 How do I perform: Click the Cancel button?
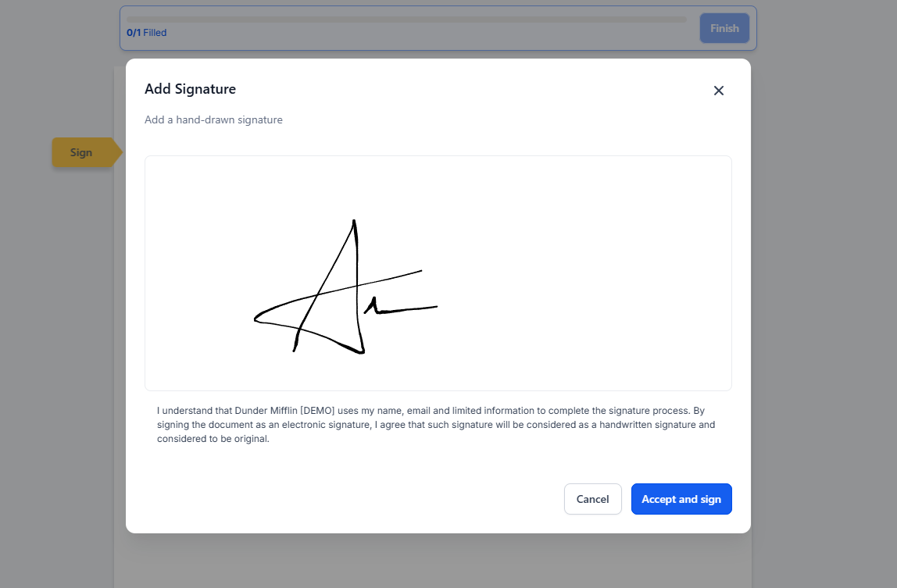click(592, 499)
